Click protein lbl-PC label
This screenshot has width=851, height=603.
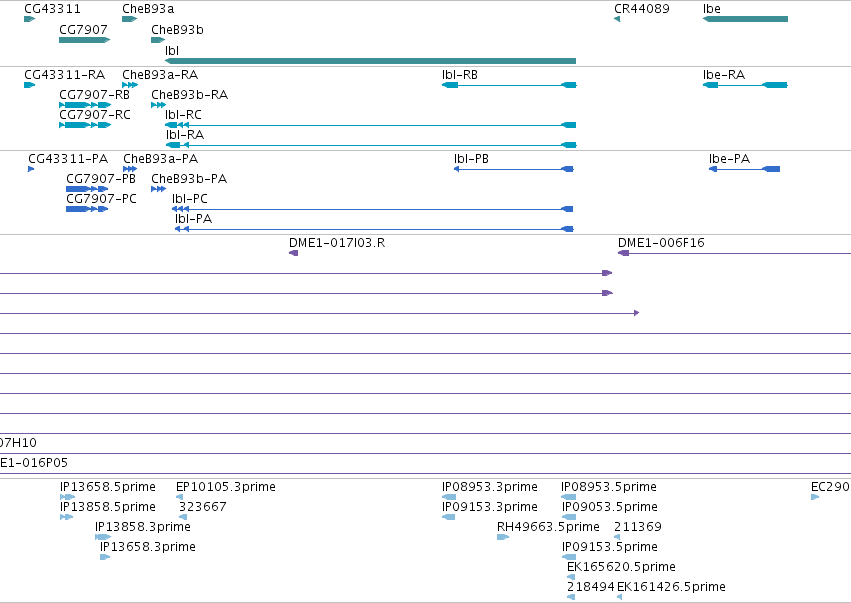(189, 199)
